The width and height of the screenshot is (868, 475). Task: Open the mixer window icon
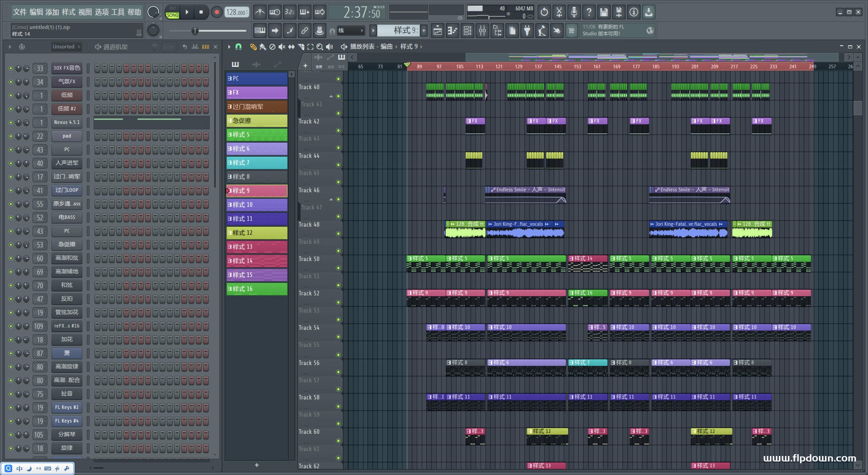[482, 31]
